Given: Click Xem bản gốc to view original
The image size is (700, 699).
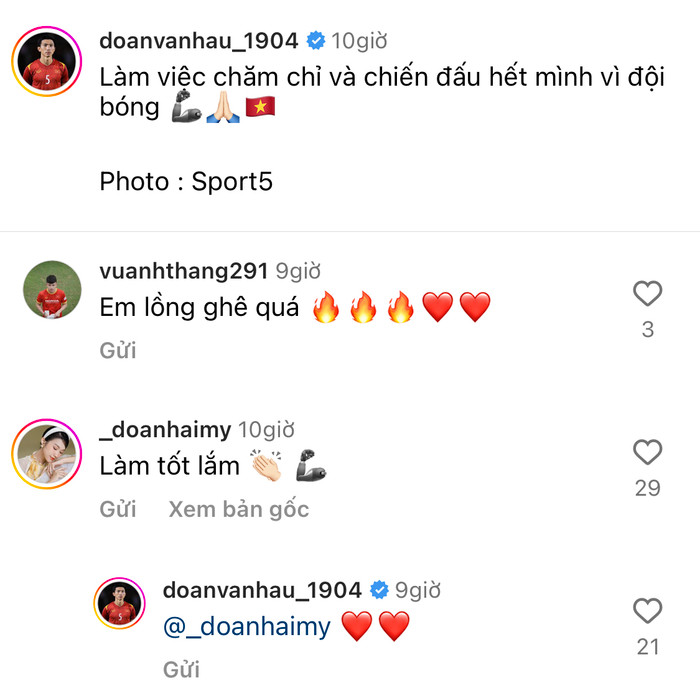Looking at the screenshot, I should coord(239,509).
